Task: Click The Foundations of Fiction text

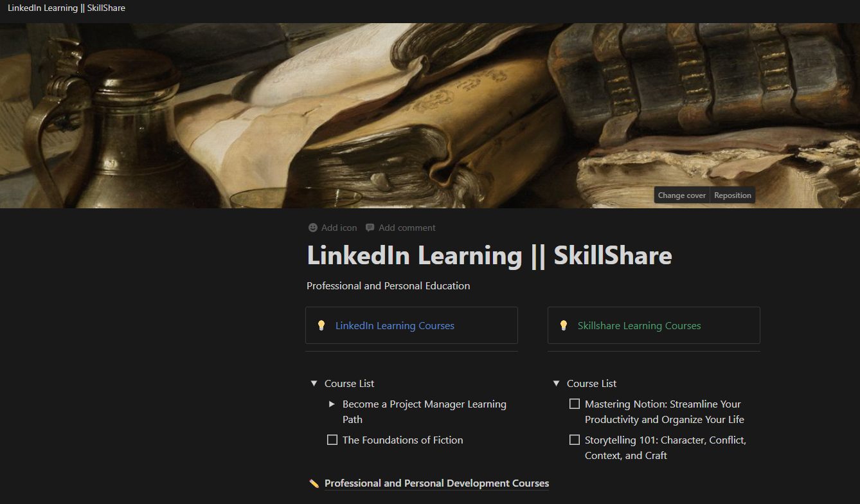Action: point(402,440)
